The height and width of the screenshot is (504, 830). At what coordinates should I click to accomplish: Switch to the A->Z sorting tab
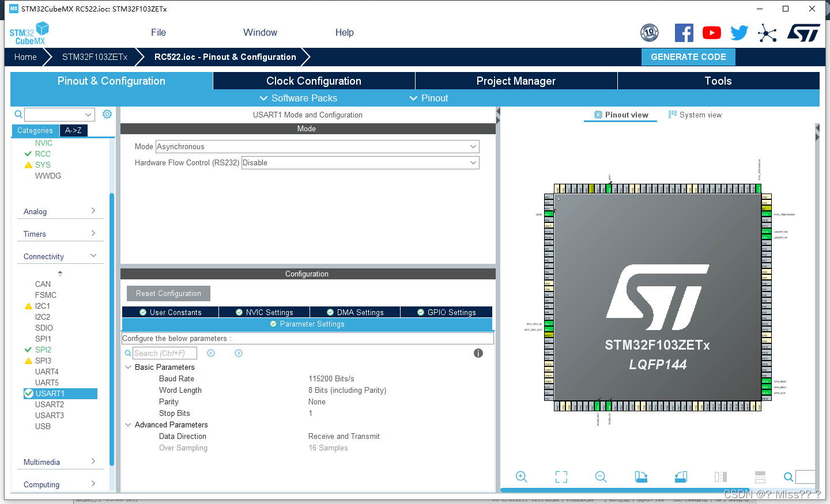click(x=73, y=131)
